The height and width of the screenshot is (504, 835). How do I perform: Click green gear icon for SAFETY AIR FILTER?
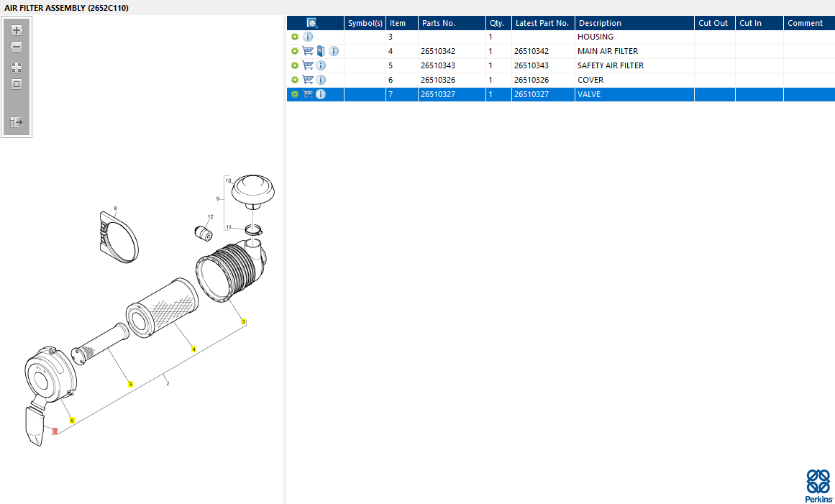[x=294, y=65]
